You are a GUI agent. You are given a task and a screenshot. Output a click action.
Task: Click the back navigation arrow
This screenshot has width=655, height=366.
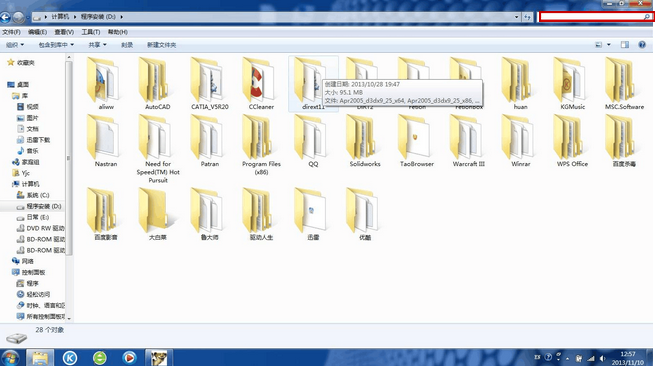pyautogui.click(x=5, y=17)
